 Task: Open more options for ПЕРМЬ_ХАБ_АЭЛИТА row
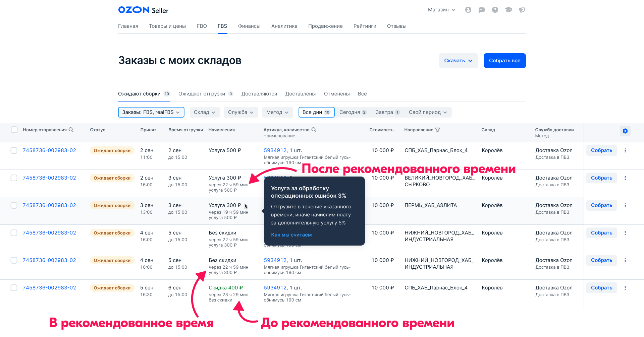[x=625, y=205]
